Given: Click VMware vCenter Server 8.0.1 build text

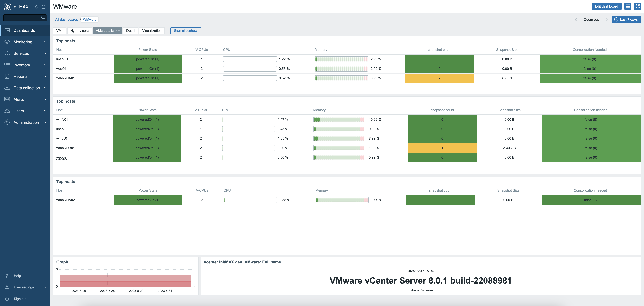Looking at the screenshot, I should [x=420, y=281].
